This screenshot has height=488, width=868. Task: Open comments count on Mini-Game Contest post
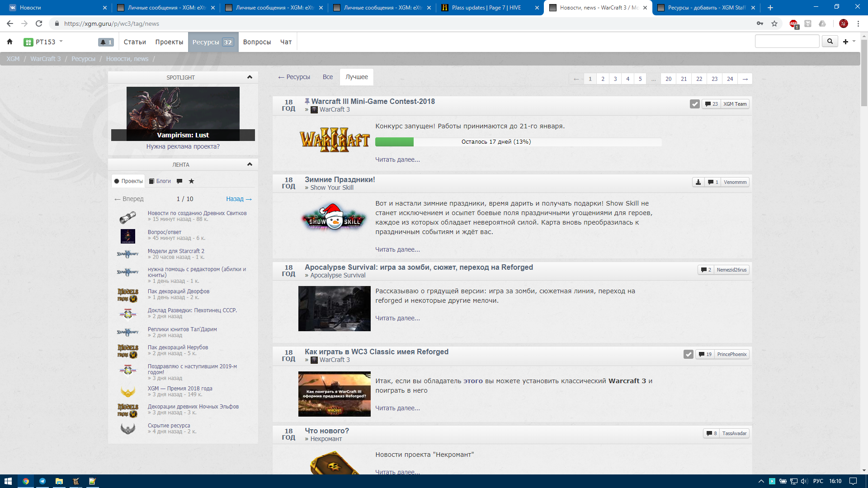click(712, 104)
